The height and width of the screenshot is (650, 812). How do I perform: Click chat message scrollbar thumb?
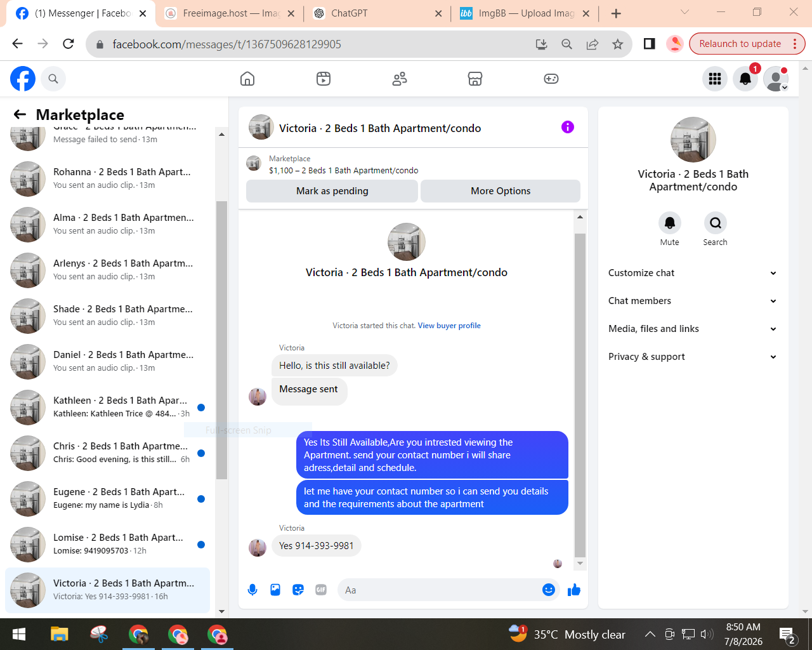click(x=580, y=395)
